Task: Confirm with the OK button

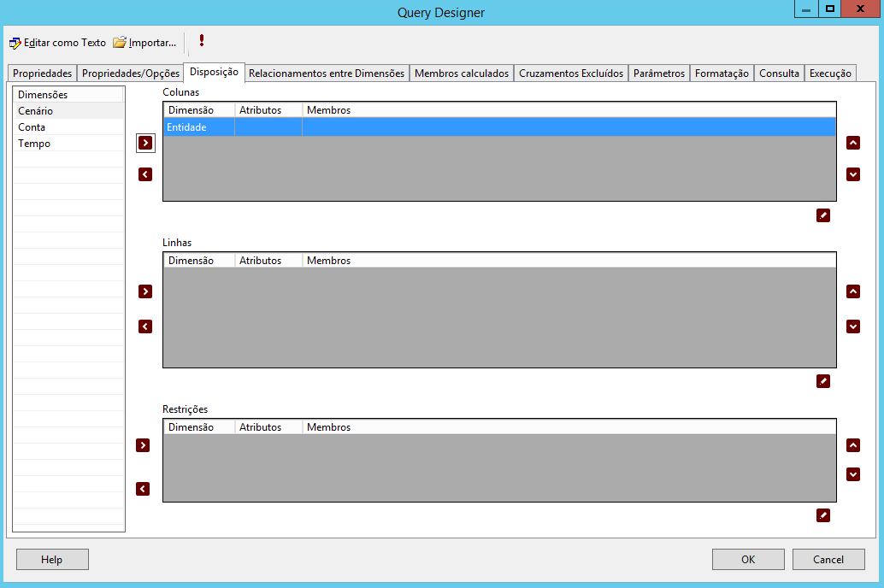Action: tap(748, 559)
